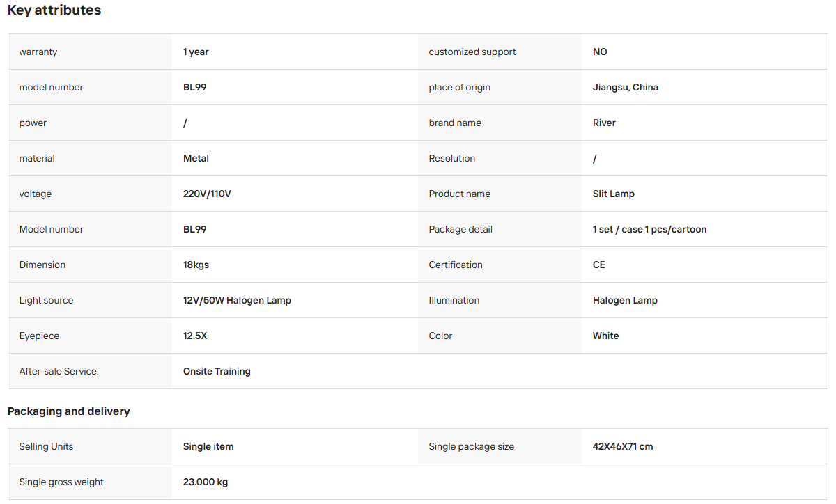Select the Single item selling units value
This screenshot has height=504, width=836.
(208, 447)
